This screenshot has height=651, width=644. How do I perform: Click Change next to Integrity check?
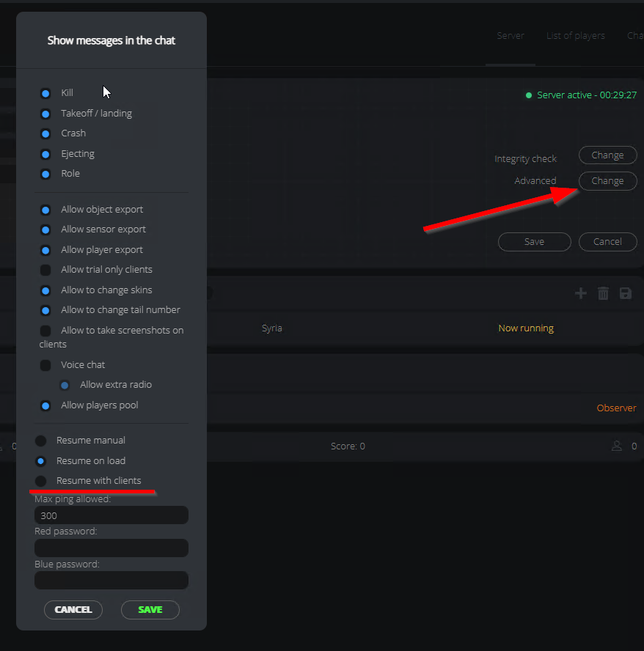[607, 155]
